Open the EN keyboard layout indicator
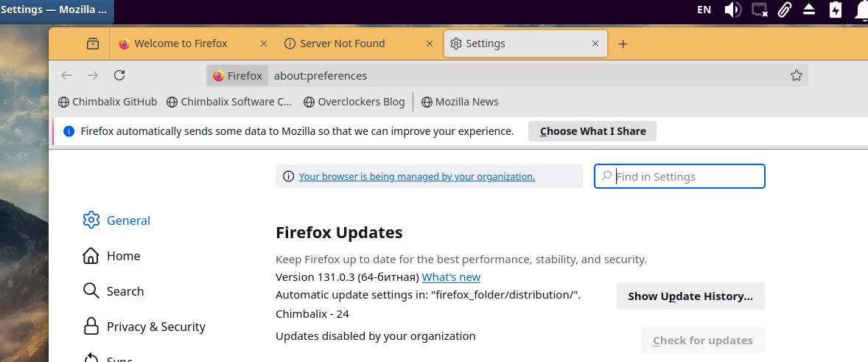Viewport: 868px width, 362px height. pyautogui.click(x=704, y=10)
